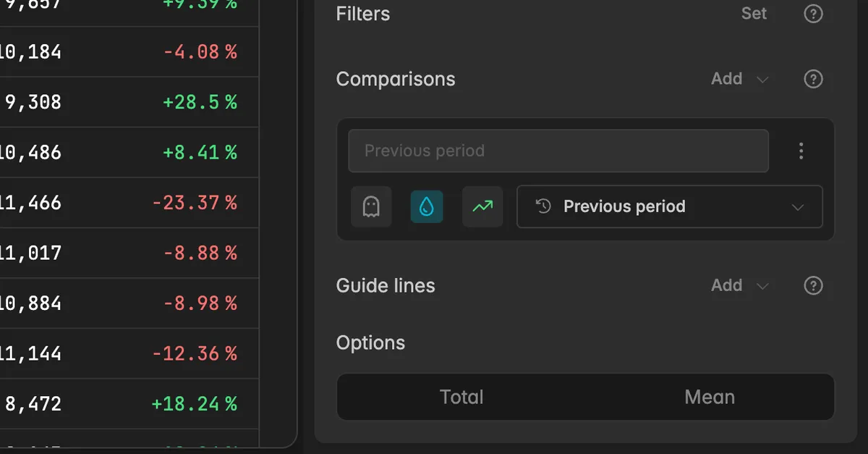Open the three-dot menu beside Previous period
Screen dimensions: 868x454
801,151
